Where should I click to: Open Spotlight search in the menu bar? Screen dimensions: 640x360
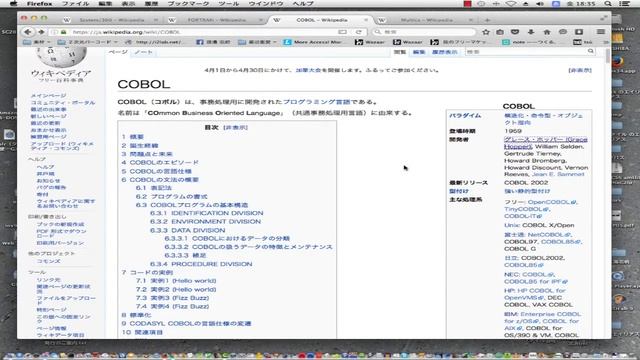coord(608,4)
